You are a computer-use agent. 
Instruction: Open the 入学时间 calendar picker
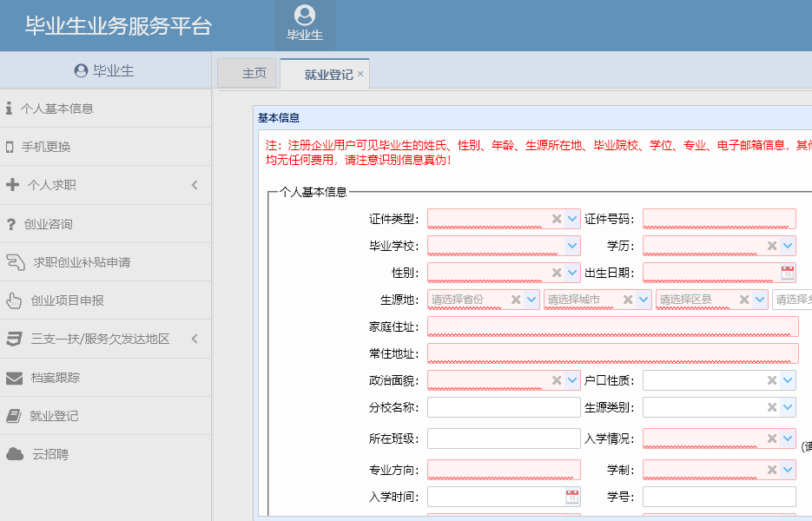tap(572, 497)
